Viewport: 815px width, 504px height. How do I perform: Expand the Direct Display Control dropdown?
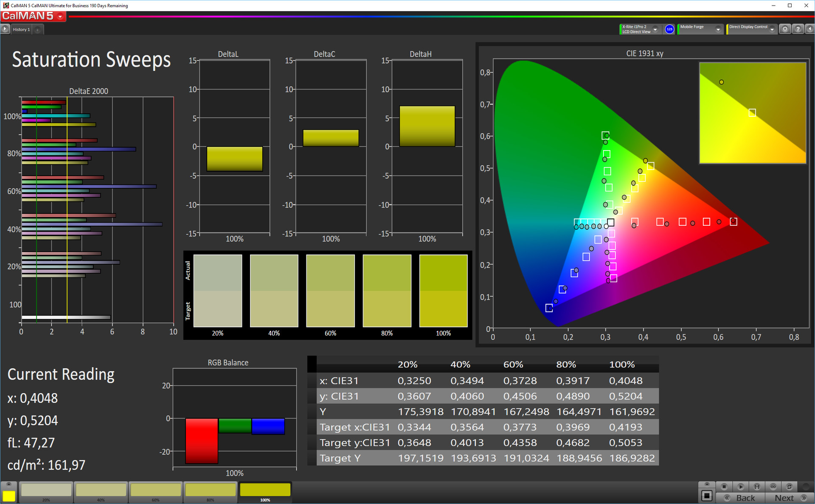(x=772, y=29)
